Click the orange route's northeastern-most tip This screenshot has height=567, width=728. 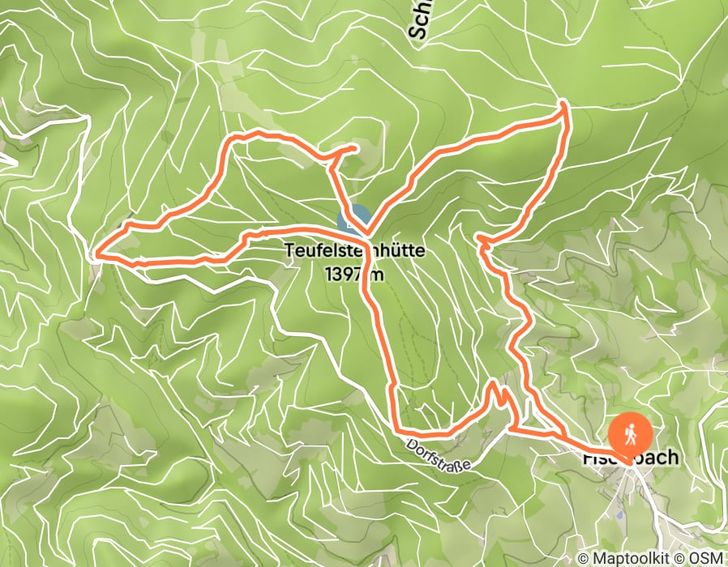click(x=563, y=101)
